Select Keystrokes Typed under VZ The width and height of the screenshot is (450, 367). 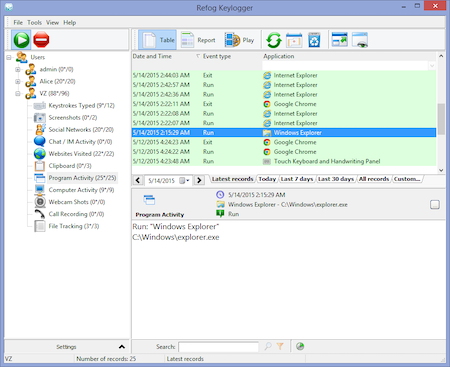(x=81, y=106)
